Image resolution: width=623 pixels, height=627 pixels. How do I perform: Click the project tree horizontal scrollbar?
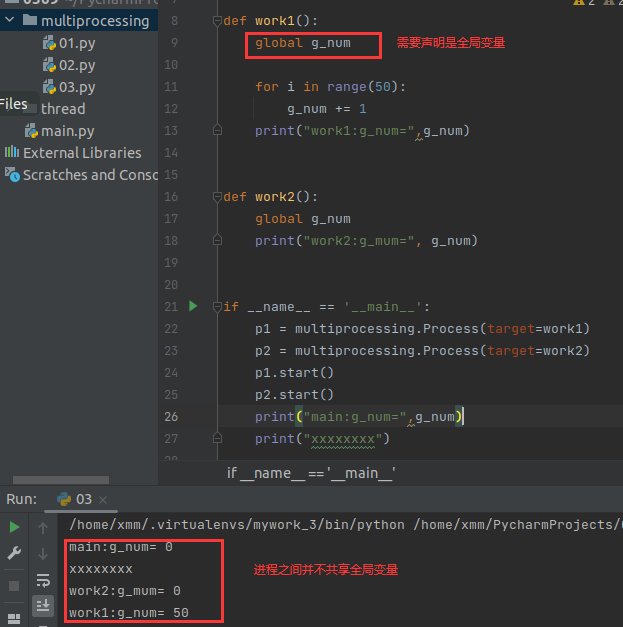tap(61, 479)
